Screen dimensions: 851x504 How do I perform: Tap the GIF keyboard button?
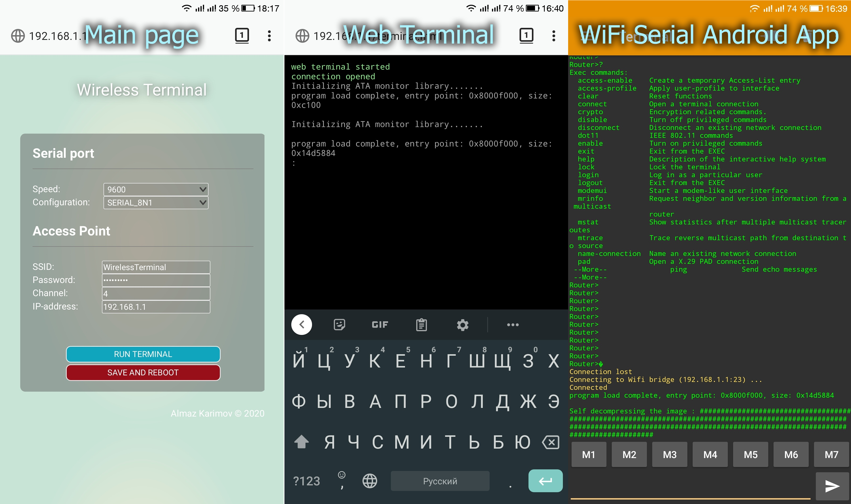(x=380, y=325)
